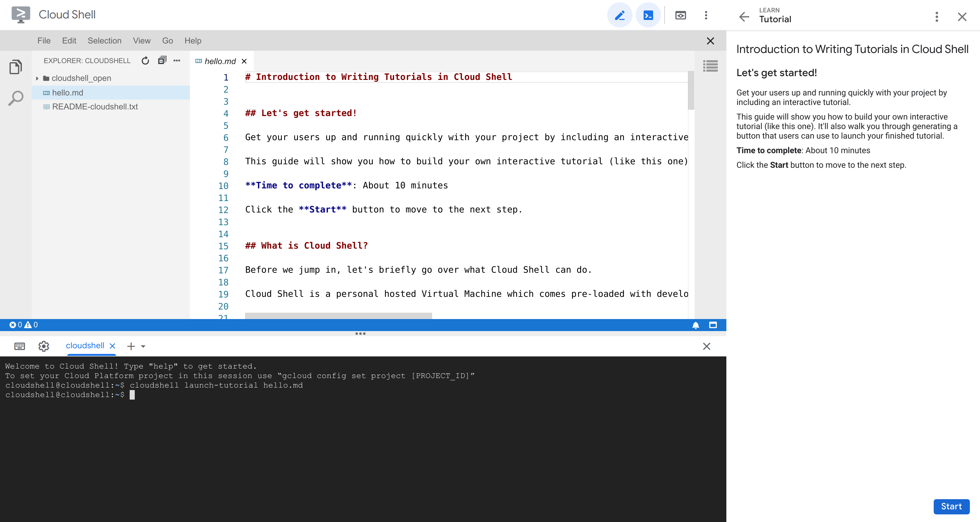The height and width of the screenshot is (522, 980).
Task: Click the table of contents list icon
Action: tap(711, 66)
